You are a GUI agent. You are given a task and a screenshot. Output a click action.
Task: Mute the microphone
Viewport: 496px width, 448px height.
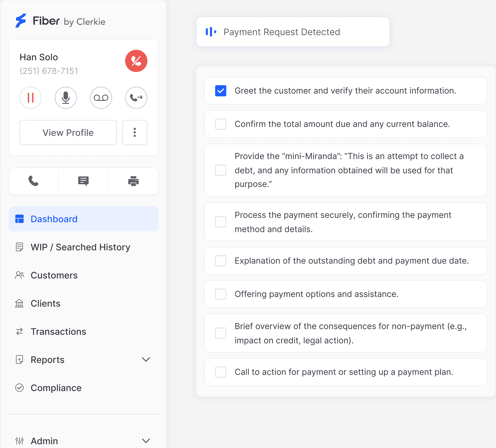(66, 98)
